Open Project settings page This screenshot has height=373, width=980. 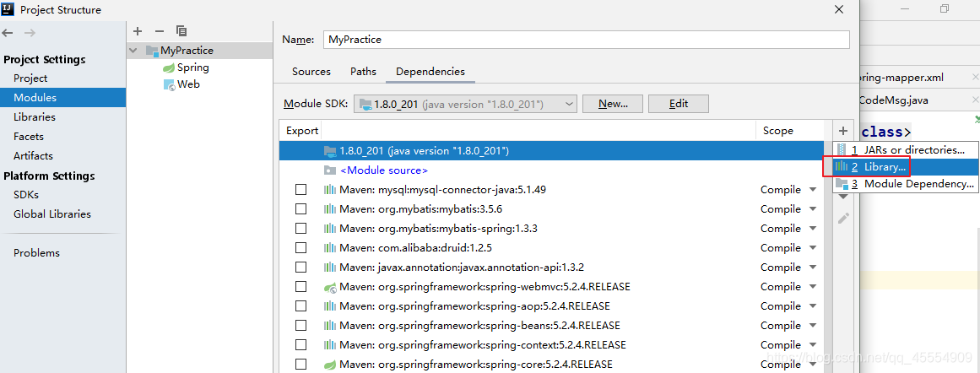(30, 78)
